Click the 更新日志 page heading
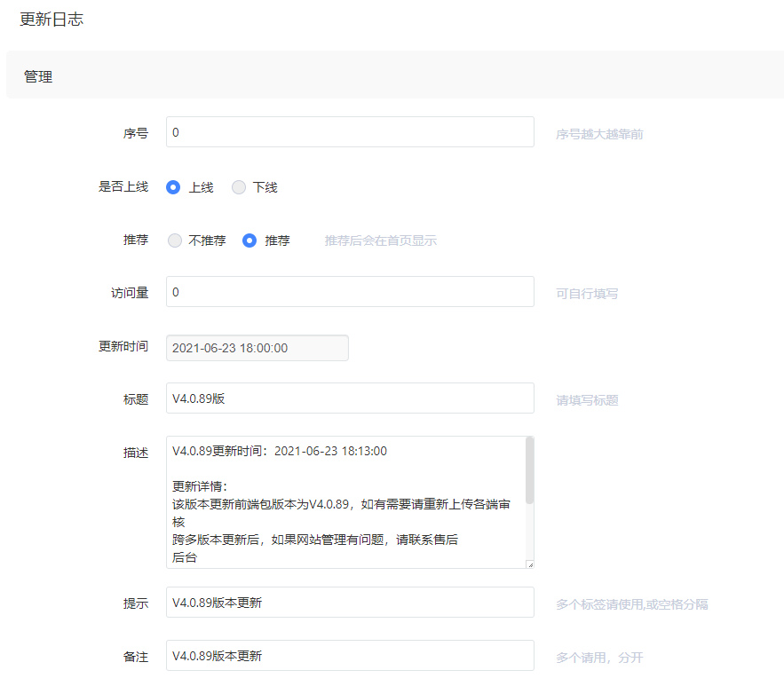 51,19
